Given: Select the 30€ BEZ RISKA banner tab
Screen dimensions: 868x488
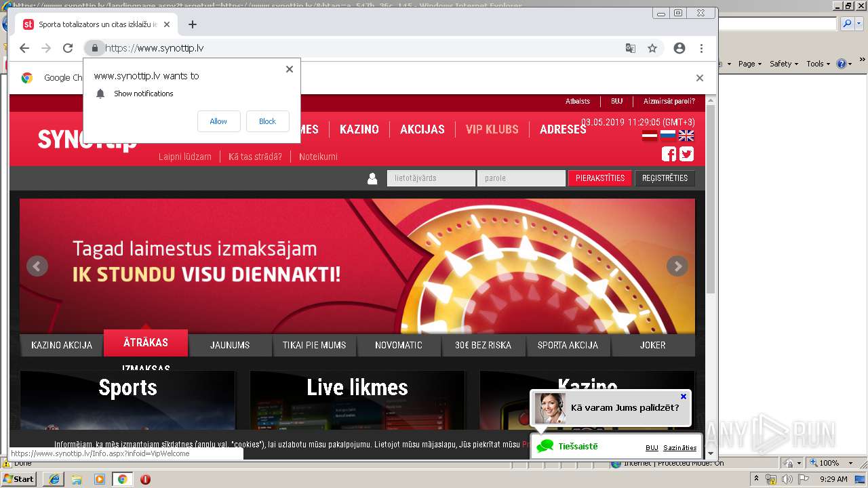Looking at the screenshot, I should pyautogui.click(x=484, y=345).
